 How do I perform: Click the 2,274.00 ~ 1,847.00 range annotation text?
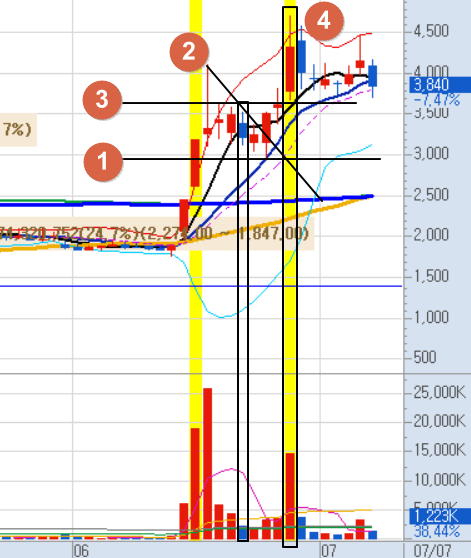coord(225,234)
